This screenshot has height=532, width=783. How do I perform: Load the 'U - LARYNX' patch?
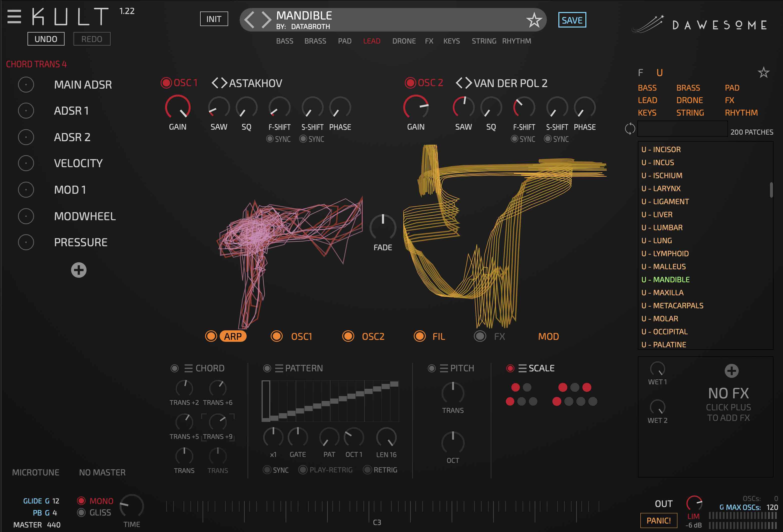[x=661, y=188]
